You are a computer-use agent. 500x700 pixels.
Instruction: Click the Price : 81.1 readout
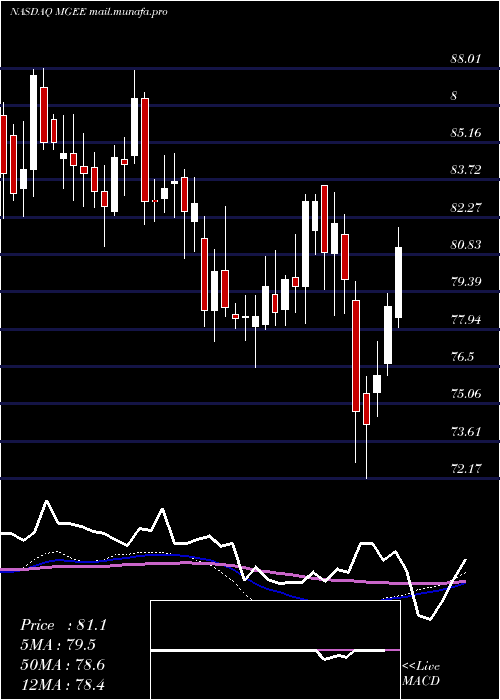[x=63, y=625]
